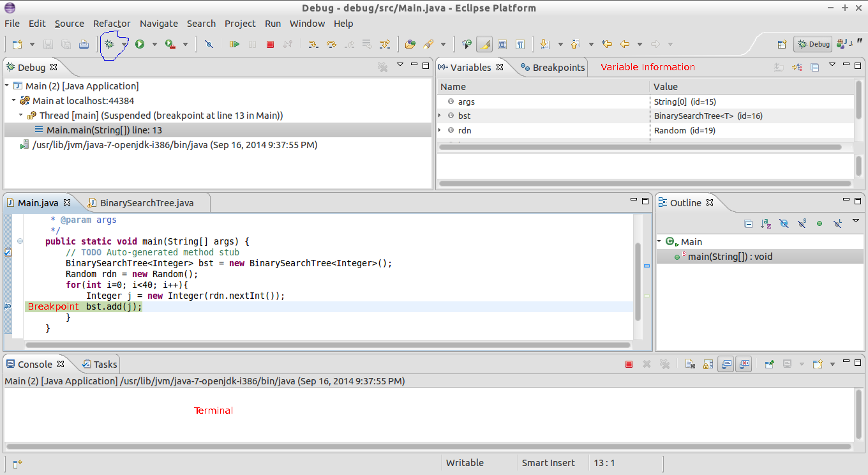Launch the debugger with the bug icon
The image size is (868, 475).
tap(110, 43)
